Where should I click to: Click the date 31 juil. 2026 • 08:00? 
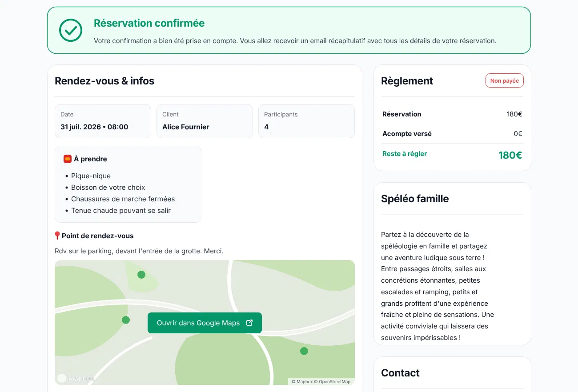pos(94,127)
